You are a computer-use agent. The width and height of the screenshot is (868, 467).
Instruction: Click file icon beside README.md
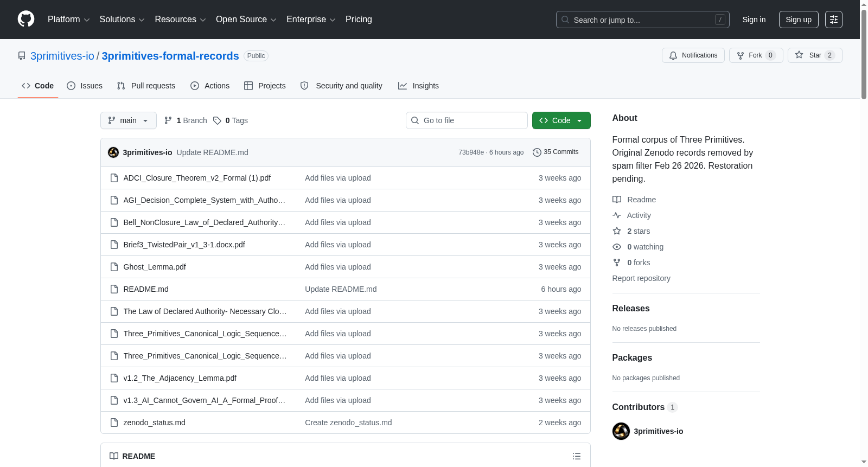[x=114, y=289]
